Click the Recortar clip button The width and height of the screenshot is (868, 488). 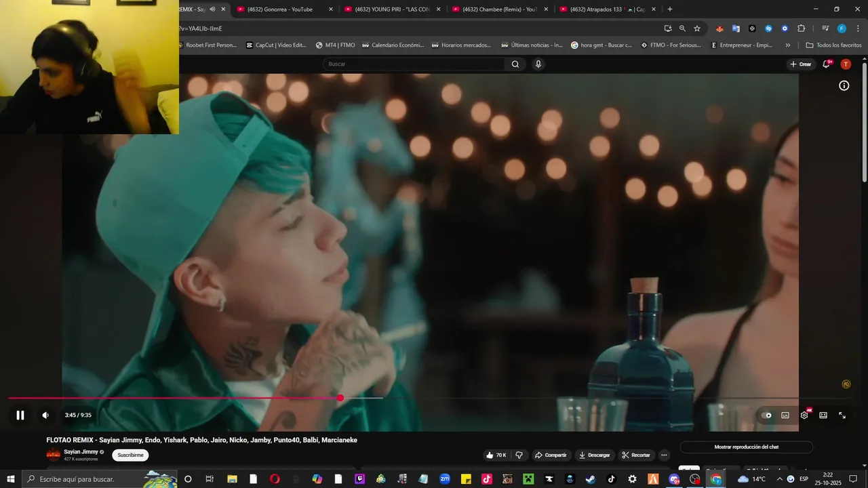(636, 455)
